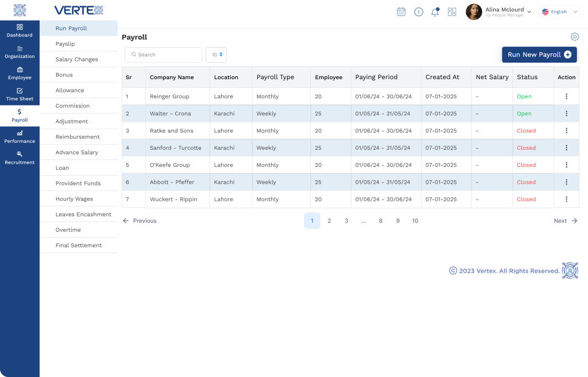Image resolution: width=588 pixels, height=377 pixels.
Task: Open the calendar icon in header
Action: pos(401,12)
